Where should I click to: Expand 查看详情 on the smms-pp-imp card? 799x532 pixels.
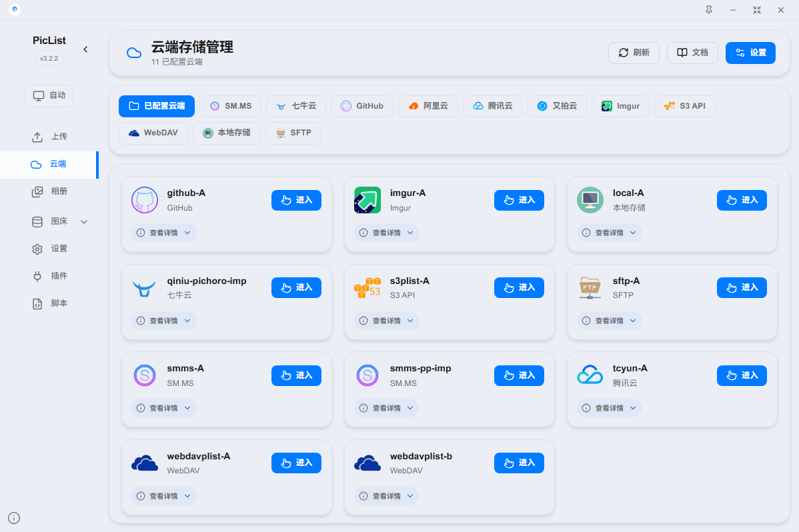[x=387, y=408]
